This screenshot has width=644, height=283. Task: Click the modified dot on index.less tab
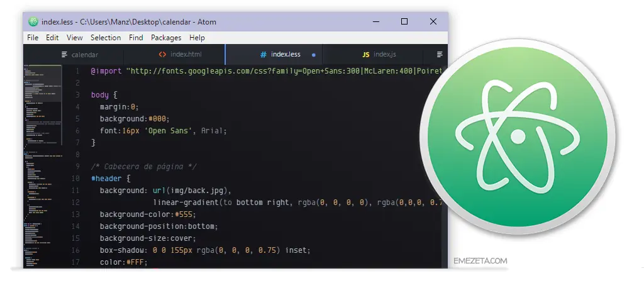coord(314,55)
